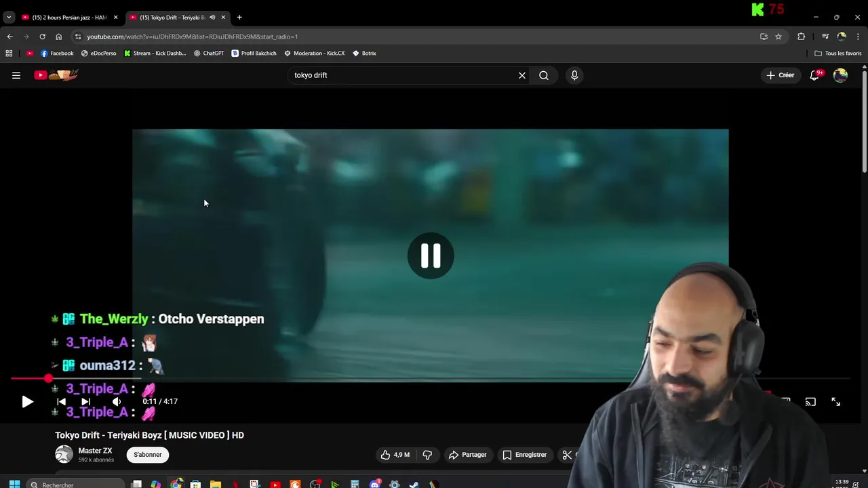Open the Master ZX channel name
Image resolution: width=868 pixels, height=488 pixels.
[95, 451]
